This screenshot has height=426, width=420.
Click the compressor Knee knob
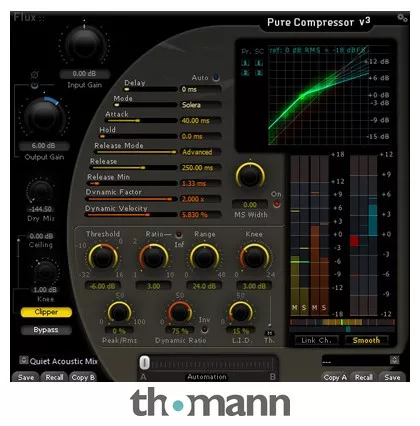(254, 258)
